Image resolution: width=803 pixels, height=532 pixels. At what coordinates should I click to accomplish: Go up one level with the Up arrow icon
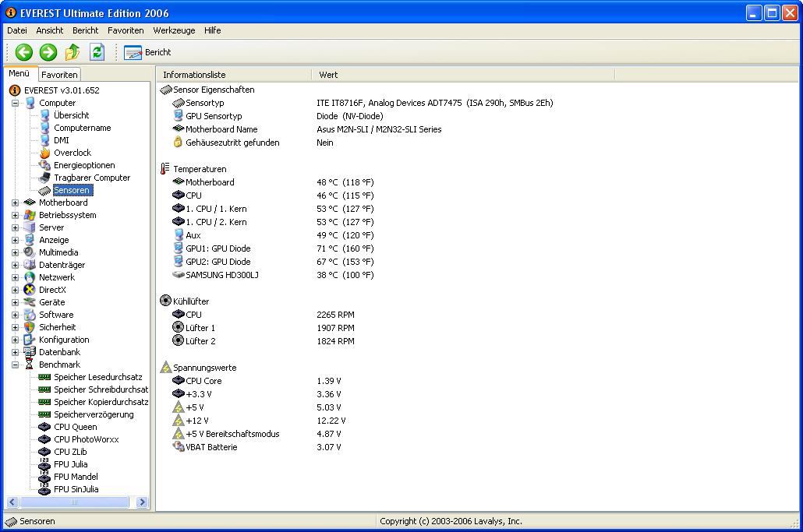tap(73, 52)
